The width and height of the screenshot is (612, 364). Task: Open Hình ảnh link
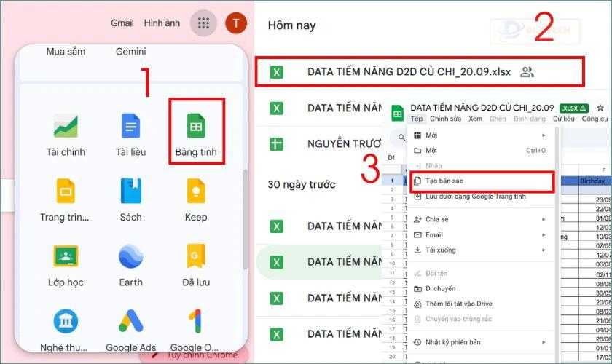click(162, 23)
